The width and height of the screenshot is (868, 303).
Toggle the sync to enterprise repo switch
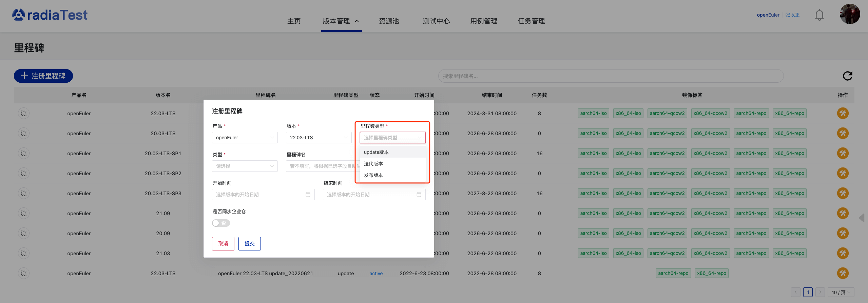click(221, 223)
